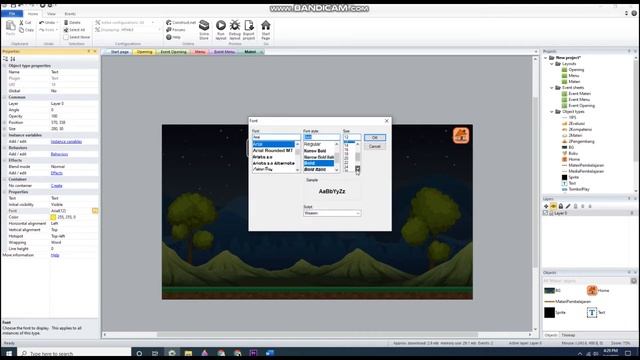This screenshot has height=360, width=640.
Task: Click the Delete icon in the Selection group
Action: 66,22
